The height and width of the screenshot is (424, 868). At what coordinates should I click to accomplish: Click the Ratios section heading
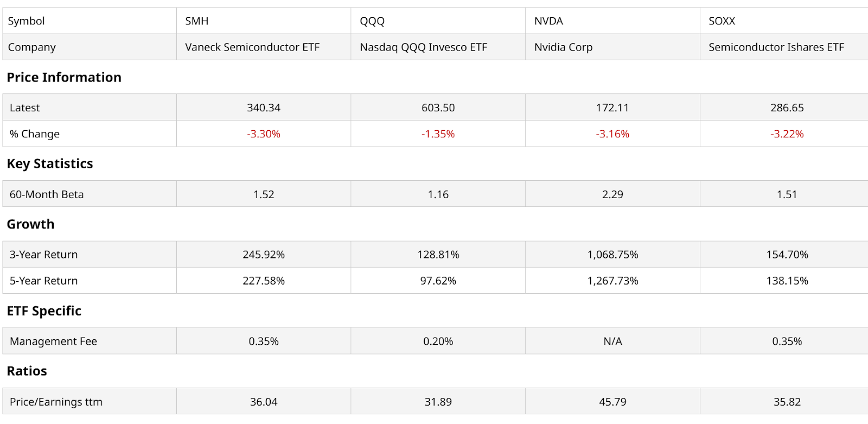27,371
